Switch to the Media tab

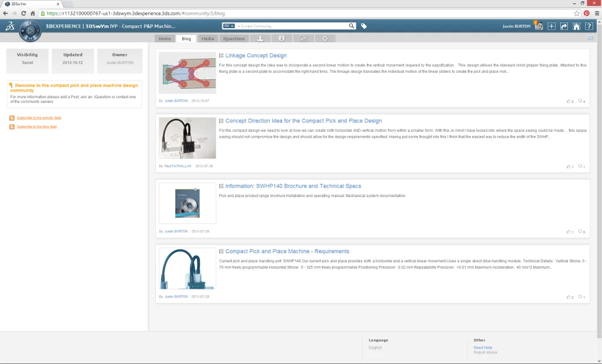click(208, 38)
